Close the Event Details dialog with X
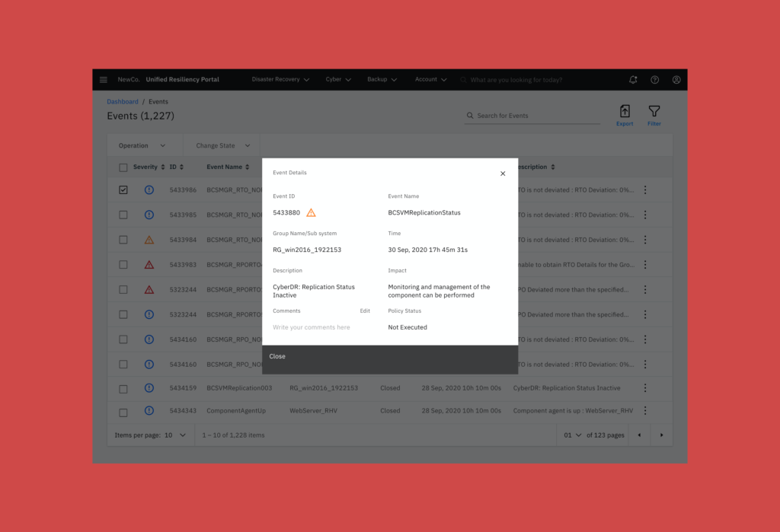 coord(503,174)
